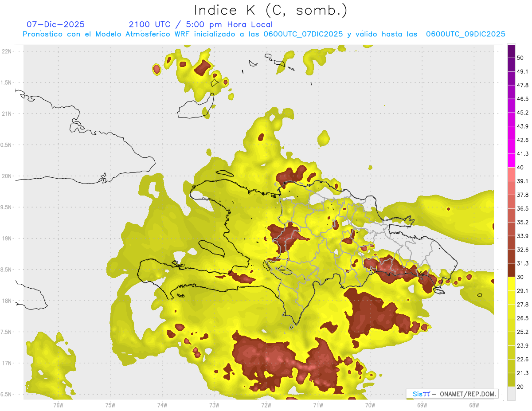The height and width of the screenshot is (411, 532).
Task: Click the colorbar value "33.9"
Action: pos(522,236)
